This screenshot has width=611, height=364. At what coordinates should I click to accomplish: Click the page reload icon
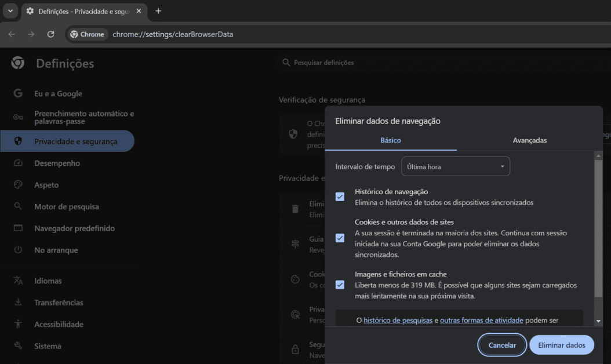tap(51, 34)
